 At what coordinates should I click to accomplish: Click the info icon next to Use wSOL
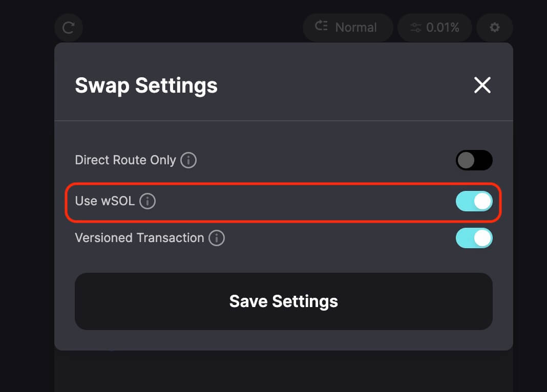click(148, 201)
